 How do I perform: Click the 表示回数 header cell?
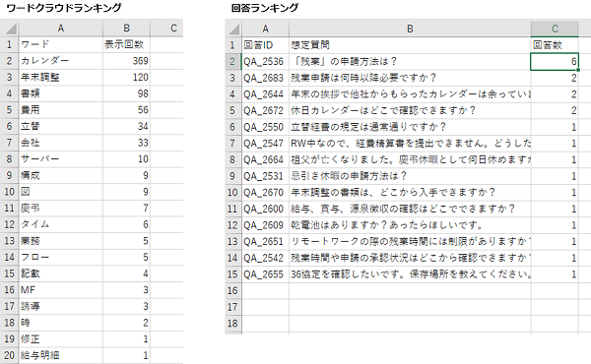click(126, 44)
